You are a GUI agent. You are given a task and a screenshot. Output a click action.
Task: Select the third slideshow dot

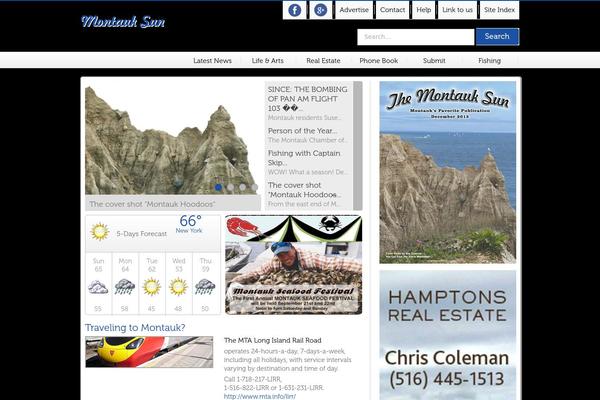click(x=243, y=187)
